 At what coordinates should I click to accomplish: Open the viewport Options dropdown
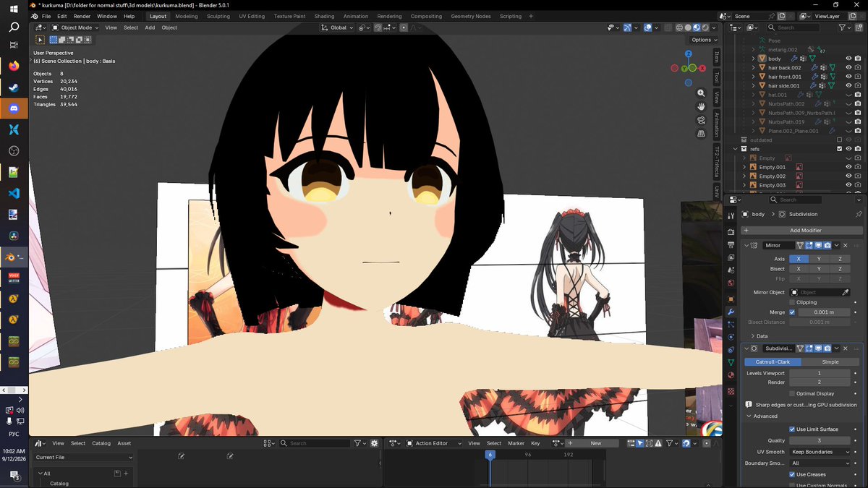(705, 40)
